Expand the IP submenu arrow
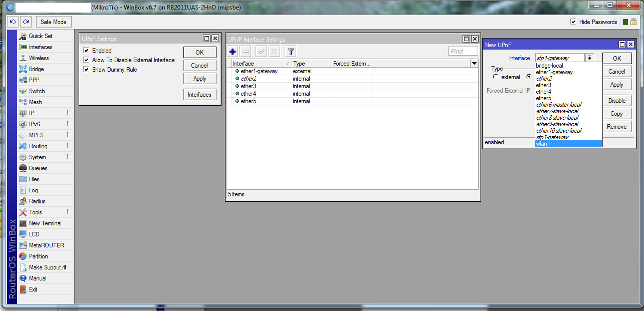Screen dimensions: 644x311 [68, 113]
